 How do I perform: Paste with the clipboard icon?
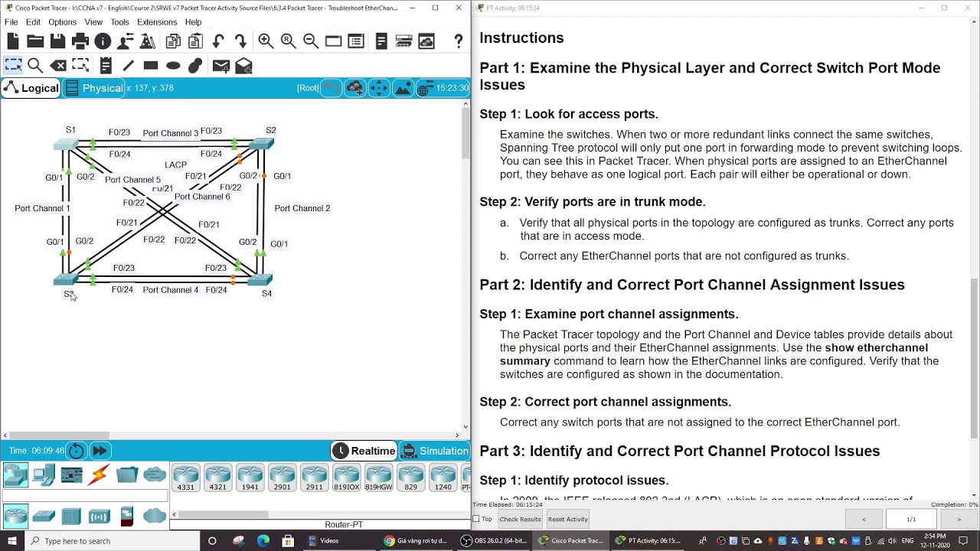[x=195, y=41]
